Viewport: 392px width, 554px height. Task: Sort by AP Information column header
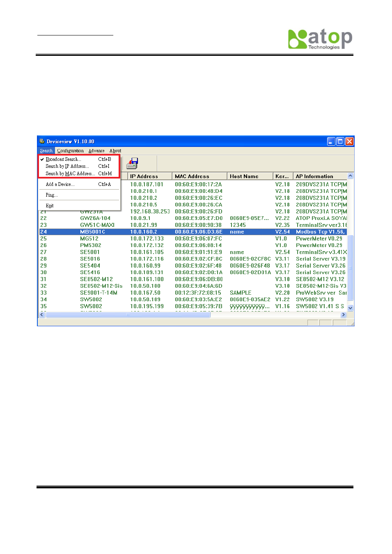[320, 176]
